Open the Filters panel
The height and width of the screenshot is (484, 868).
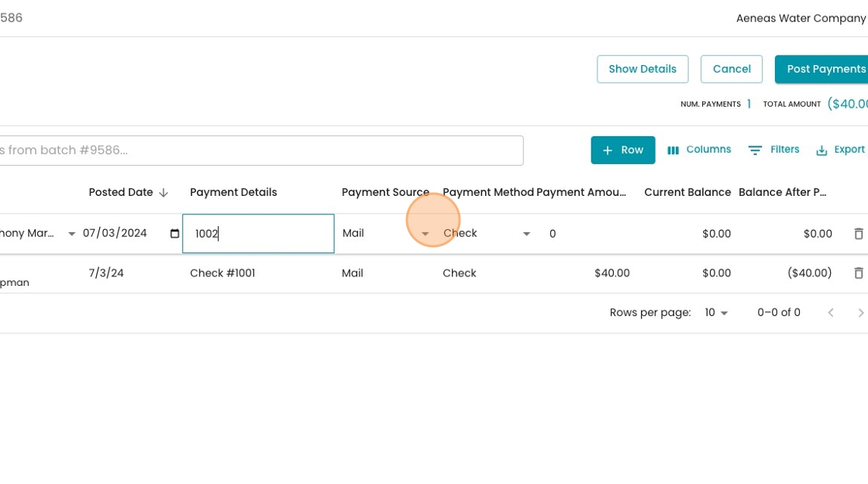[x=774, y=150]
